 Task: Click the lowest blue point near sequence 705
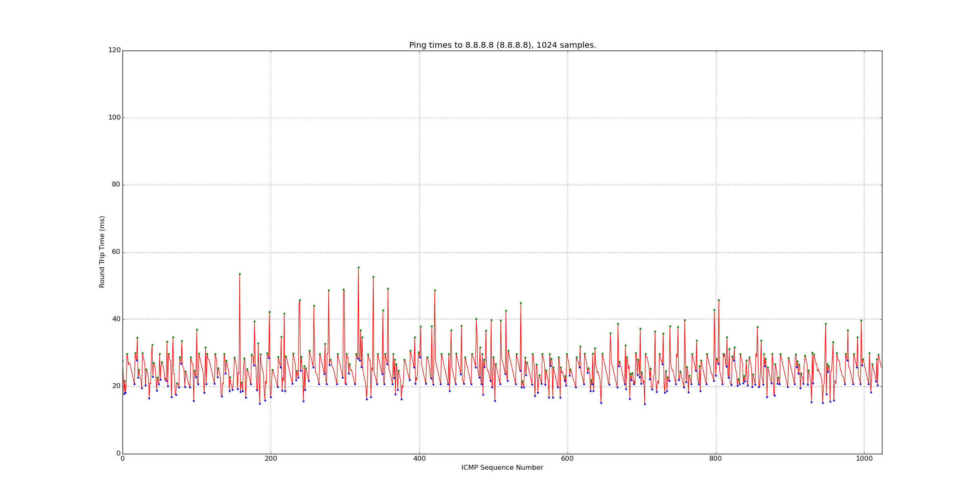click(645, 404)
